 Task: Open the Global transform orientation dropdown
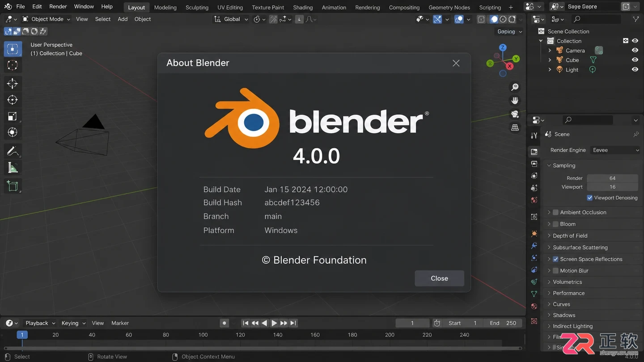coord(231,19)
